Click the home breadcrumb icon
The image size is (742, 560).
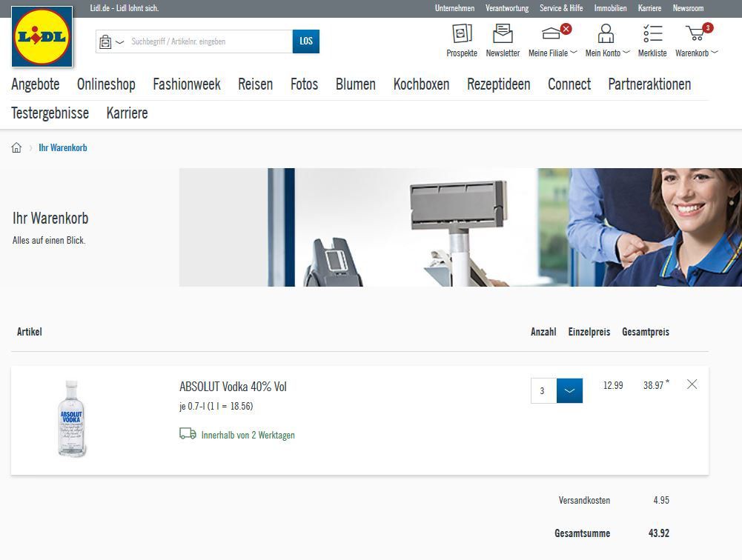tap(16, 147)
